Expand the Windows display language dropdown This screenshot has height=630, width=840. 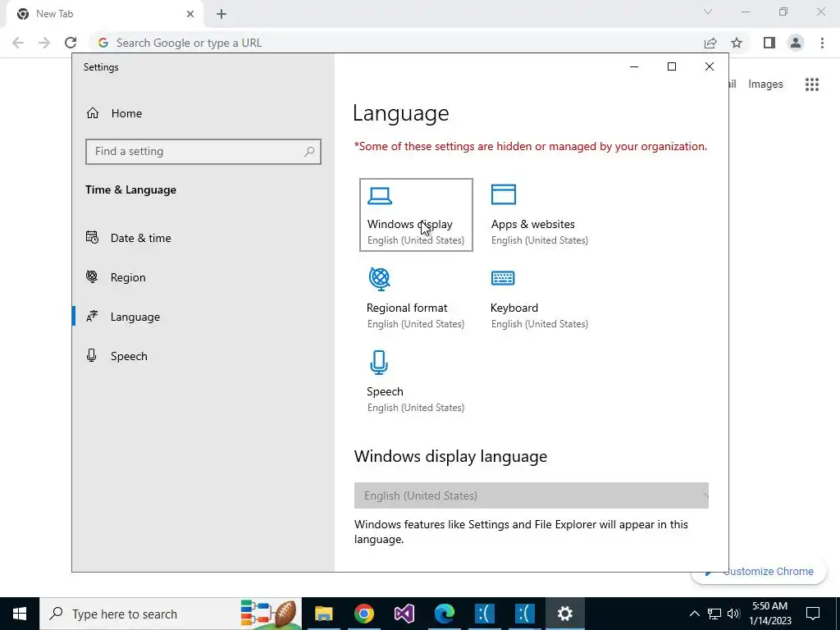coord(531,495)
